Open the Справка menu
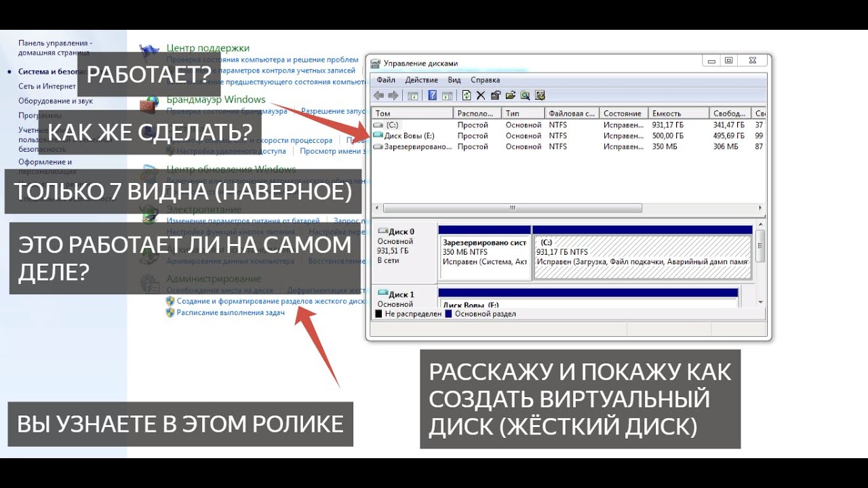This screenshot has width=868, height=488. pyautogui.click(x=485, y=80)
